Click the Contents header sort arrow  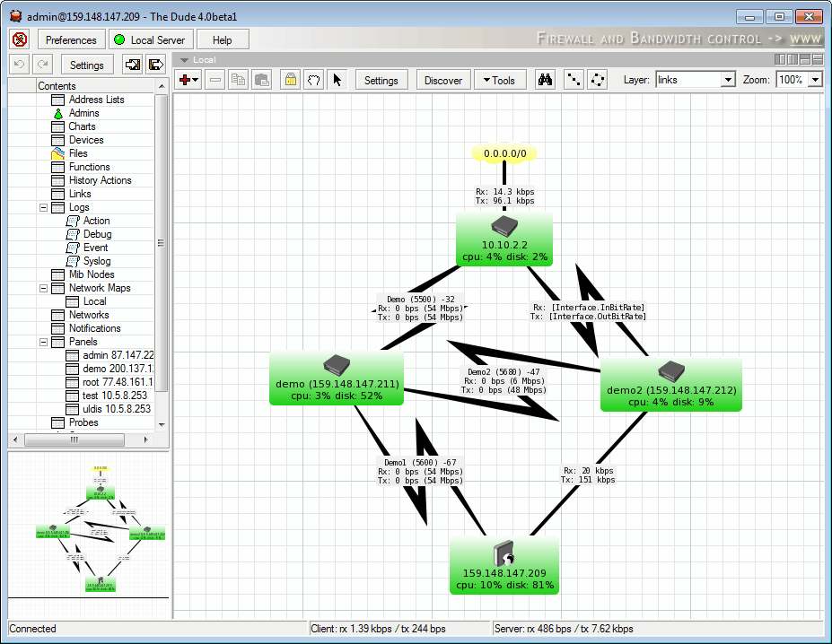[162, 86]
